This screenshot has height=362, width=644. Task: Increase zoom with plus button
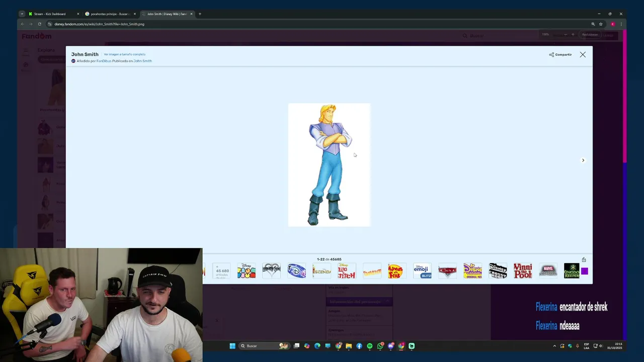point(573,35)
